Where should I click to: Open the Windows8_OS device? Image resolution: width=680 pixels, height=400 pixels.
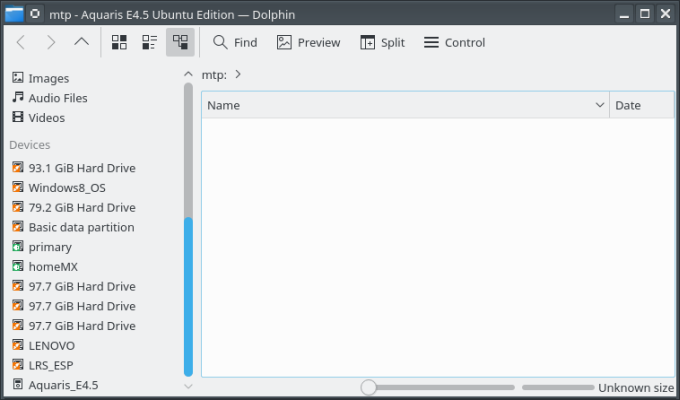(x=66, y=188)
